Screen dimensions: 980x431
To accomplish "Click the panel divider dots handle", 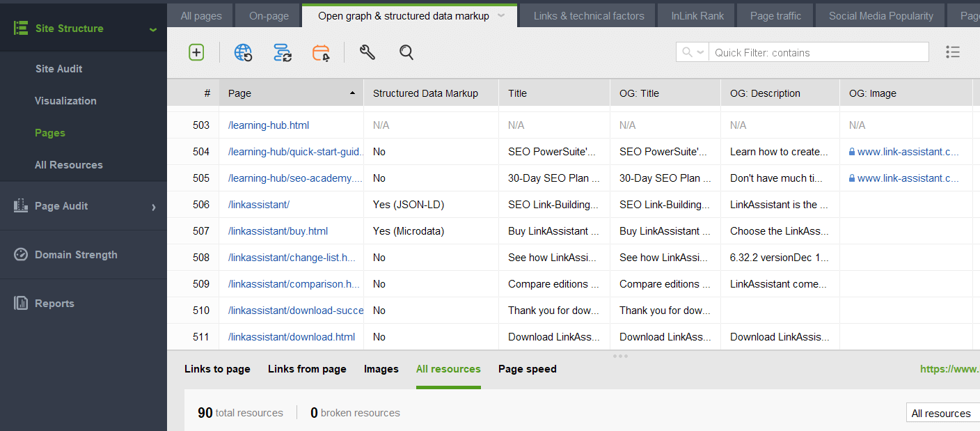I will click(620, 356).
